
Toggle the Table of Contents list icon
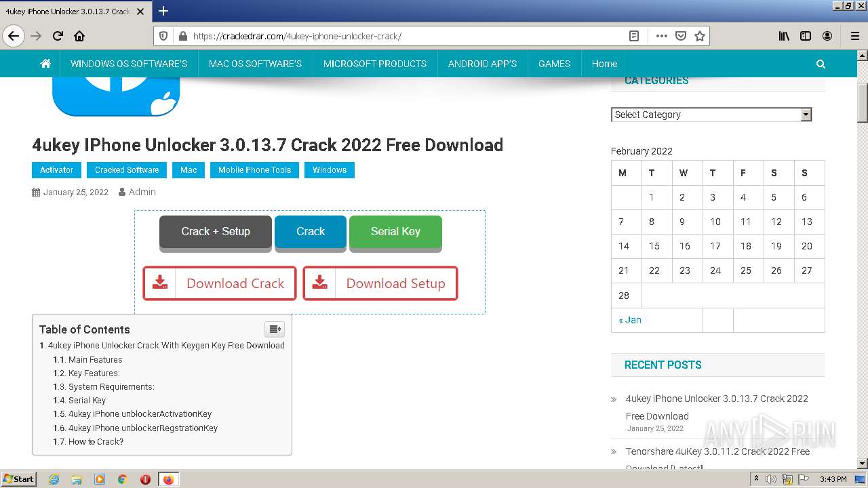click(x=275, y=329)
